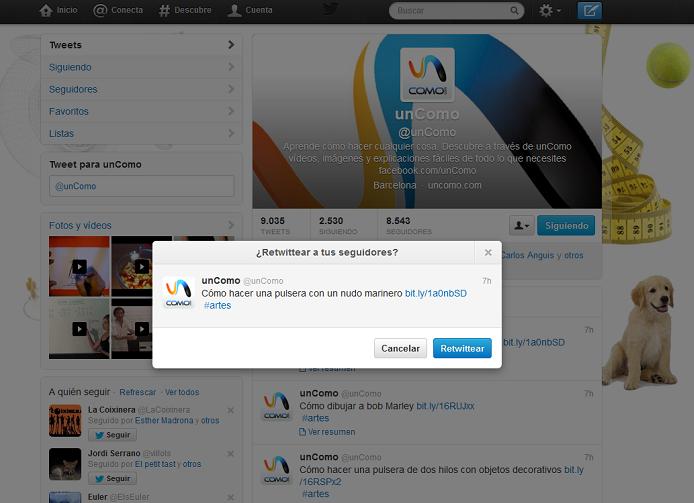Follow La Coixinera with Seguir button

113,435
